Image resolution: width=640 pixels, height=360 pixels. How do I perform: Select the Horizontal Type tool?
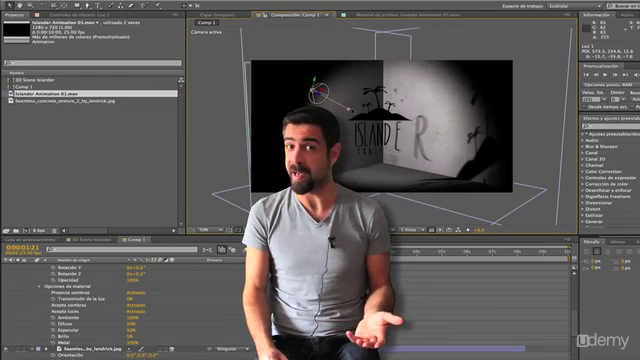coord(98,5)
